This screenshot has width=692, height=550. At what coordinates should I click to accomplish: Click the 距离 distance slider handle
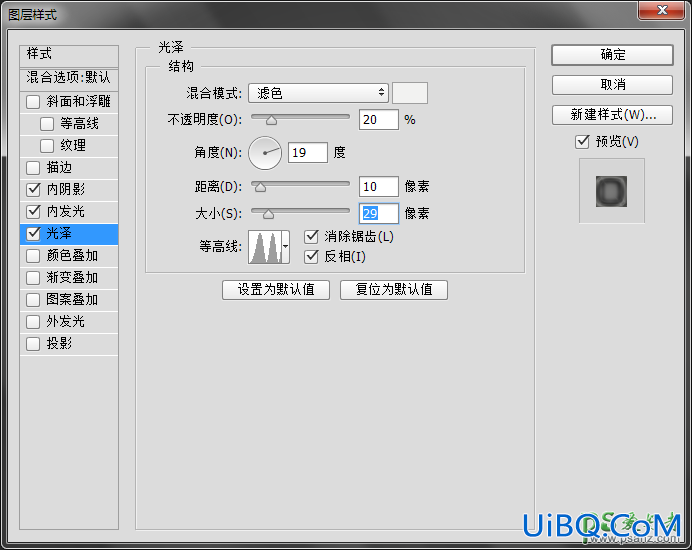click(x=260, y=187)
